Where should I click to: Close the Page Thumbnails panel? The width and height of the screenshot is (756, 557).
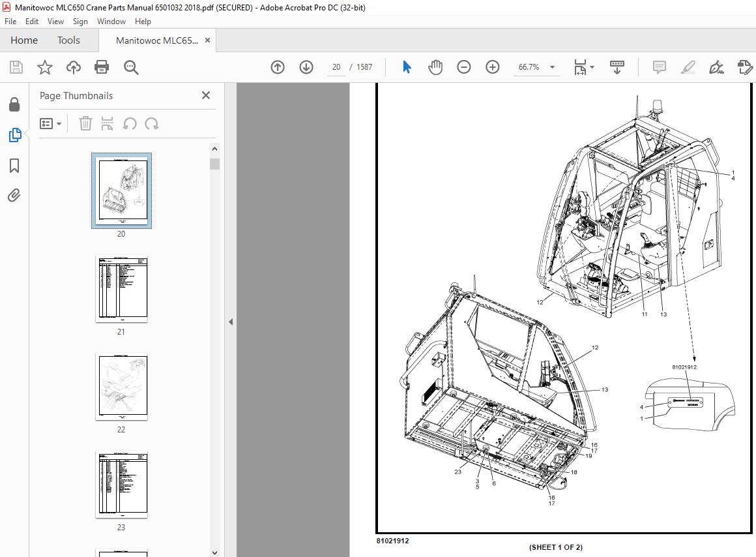click(x=206, y=96)
